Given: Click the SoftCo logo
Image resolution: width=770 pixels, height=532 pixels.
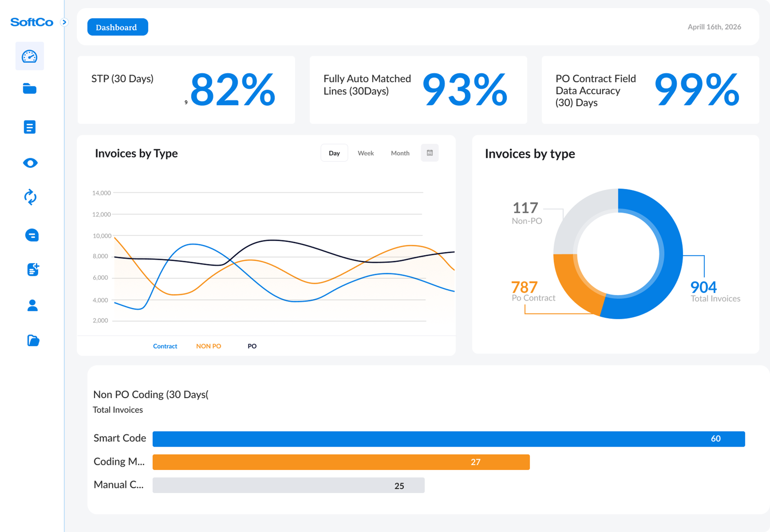Looking at the screenshot, I should click(x=32, y=22).
